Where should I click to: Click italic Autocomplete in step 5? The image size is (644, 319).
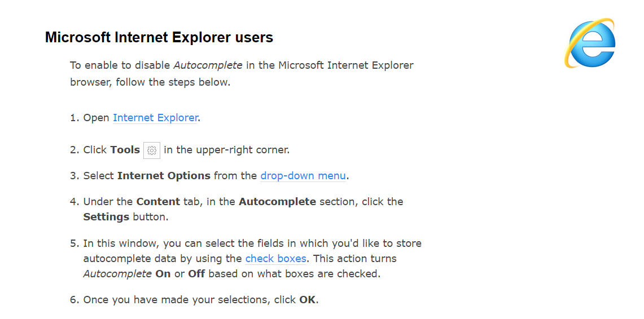coord(117,274)
